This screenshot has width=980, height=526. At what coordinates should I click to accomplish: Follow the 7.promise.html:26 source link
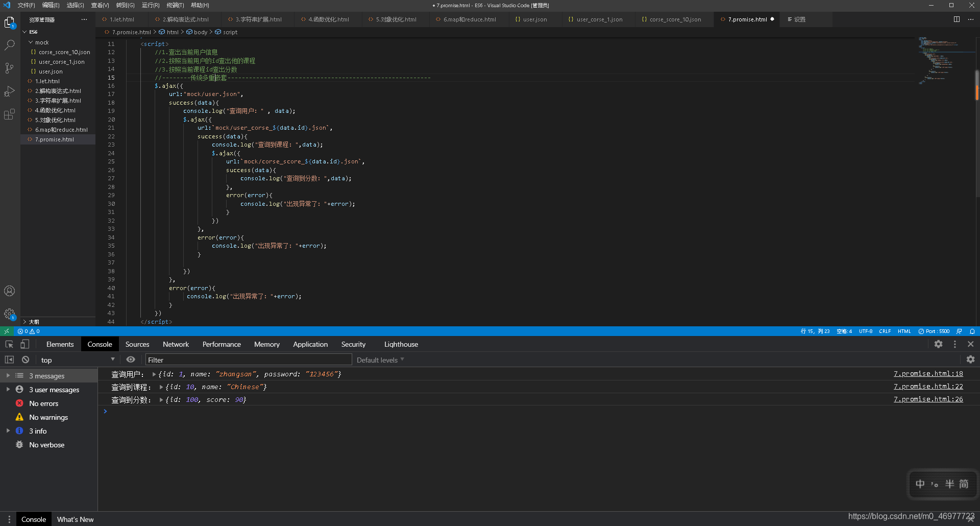click(x=928, y=399)
